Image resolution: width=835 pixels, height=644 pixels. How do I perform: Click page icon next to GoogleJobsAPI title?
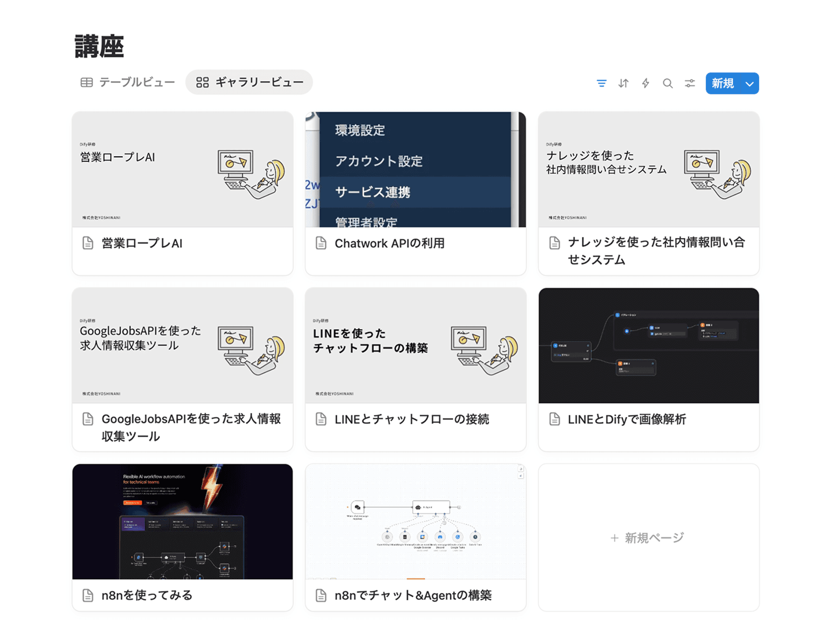coord(88,419)
